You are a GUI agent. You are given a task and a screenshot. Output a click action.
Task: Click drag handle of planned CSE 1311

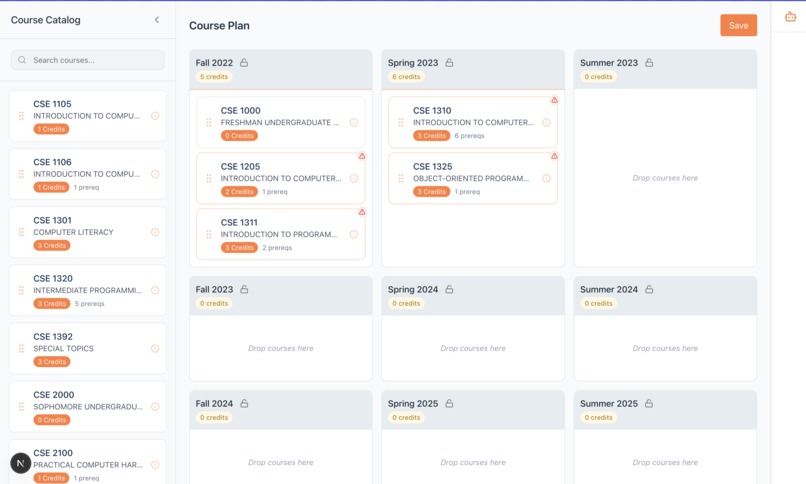pyautogui.click(x=209, y=234)
